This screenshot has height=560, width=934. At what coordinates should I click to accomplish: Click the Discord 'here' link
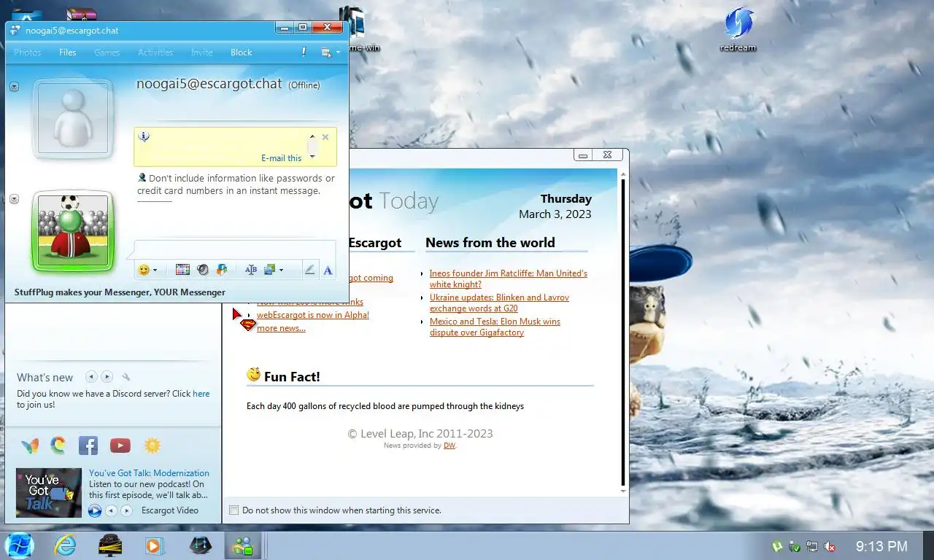tap(201, 394)
